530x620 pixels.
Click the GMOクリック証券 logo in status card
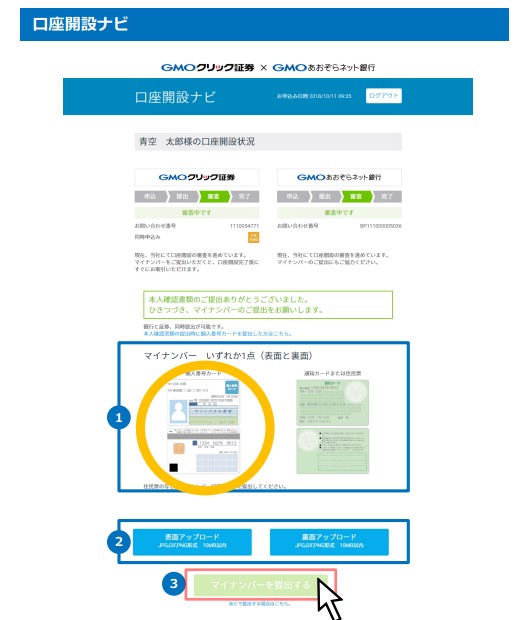[x=197, y=177]
